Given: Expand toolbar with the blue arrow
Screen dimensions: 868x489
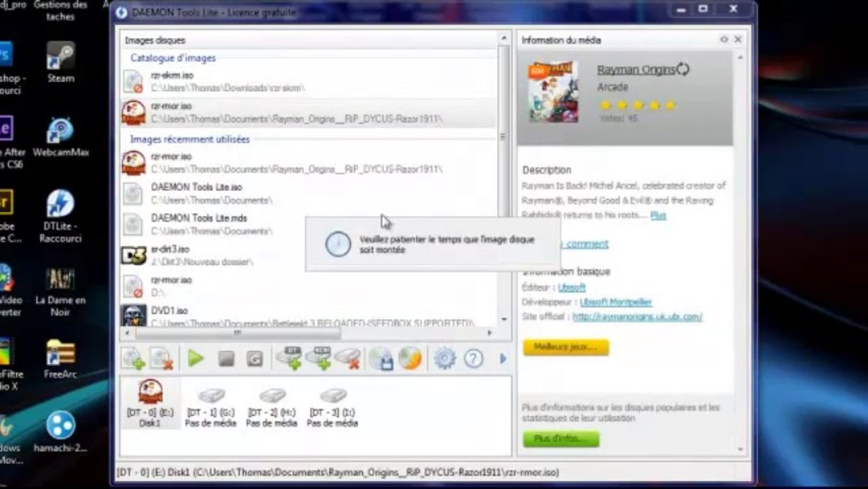Looking at the screenshot, I should 503,358.
